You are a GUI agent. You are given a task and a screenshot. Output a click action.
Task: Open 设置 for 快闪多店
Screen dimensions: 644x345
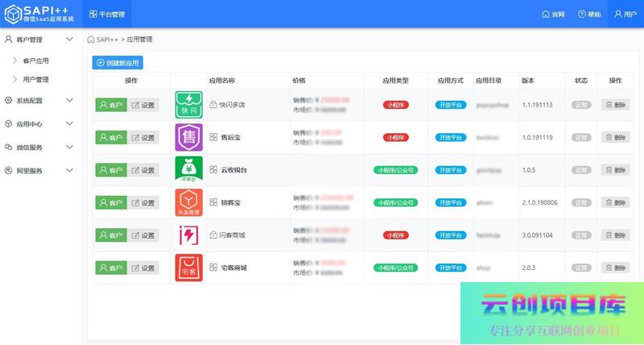143,105
